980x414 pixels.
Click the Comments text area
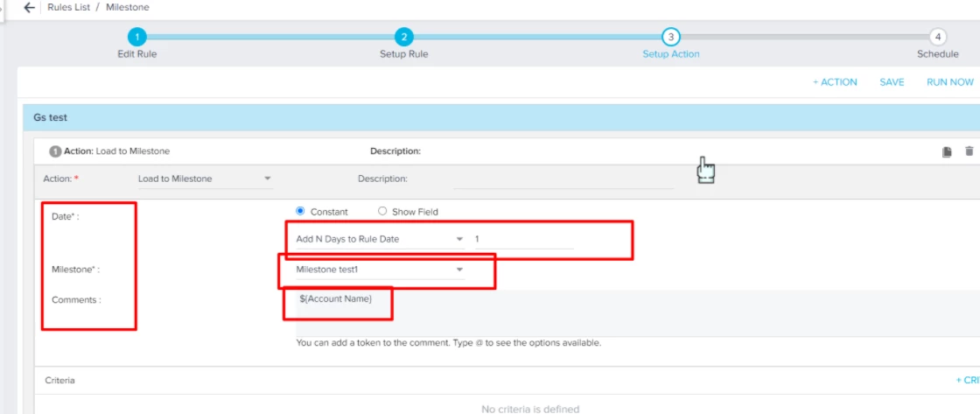(x=638, y=312)
